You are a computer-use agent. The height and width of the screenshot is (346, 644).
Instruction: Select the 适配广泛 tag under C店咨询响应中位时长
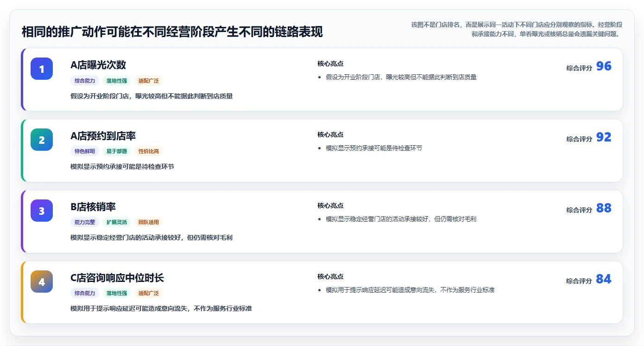(149, 293)
